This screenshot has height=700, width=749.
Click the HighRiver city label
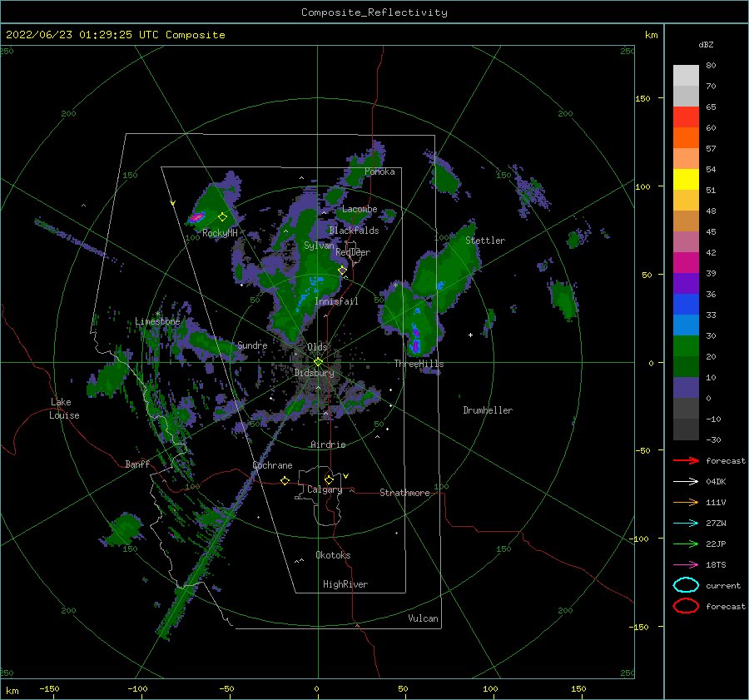click(345, 584)
